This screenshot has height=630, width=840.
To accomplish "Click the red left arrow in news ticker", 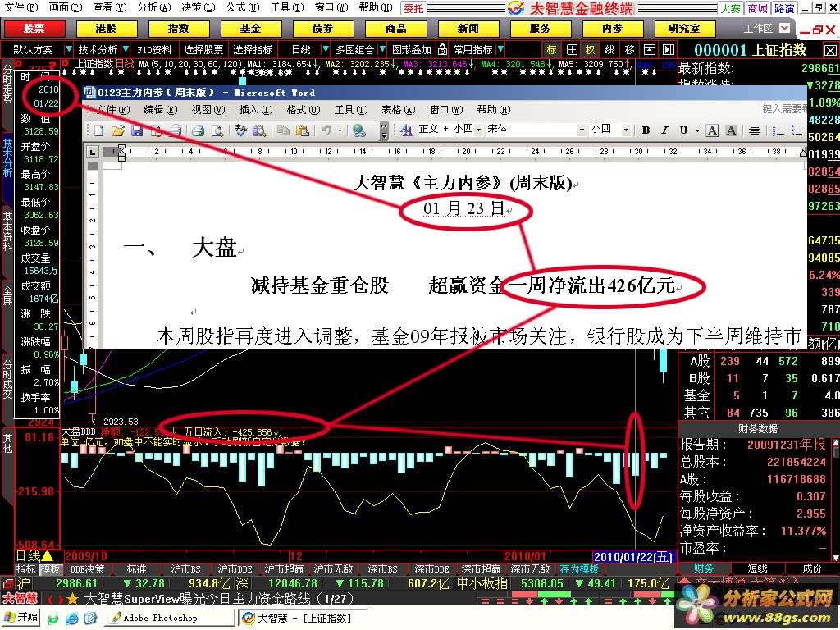I will coord(49,599).
